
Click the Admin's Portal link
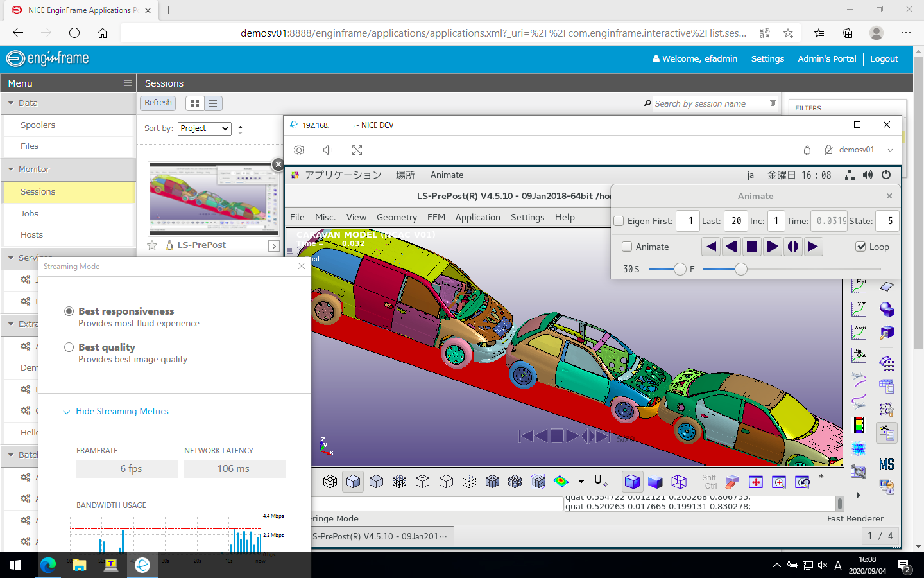click(x=826, y=58)
